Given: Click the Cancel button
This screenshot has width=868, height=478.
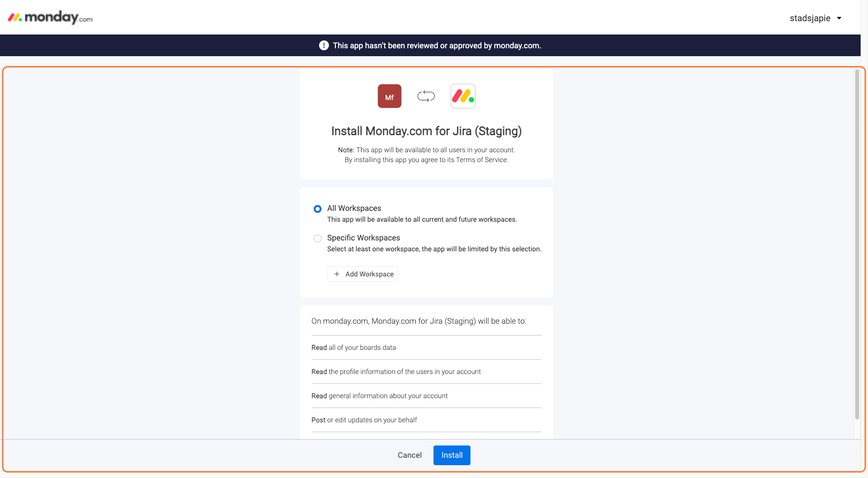Looking at the screenshot, I should pyautogui.click(x=410, y=455).
